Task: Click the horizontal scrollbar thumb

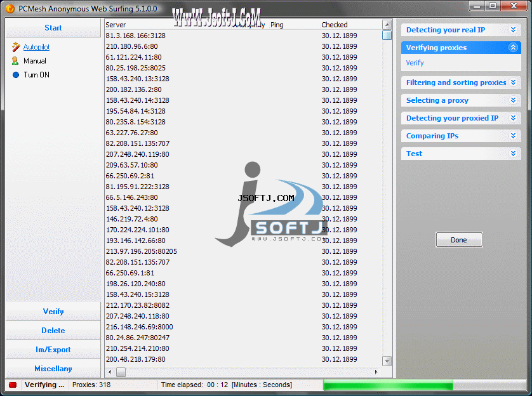Action: click(x=121, y=372)
